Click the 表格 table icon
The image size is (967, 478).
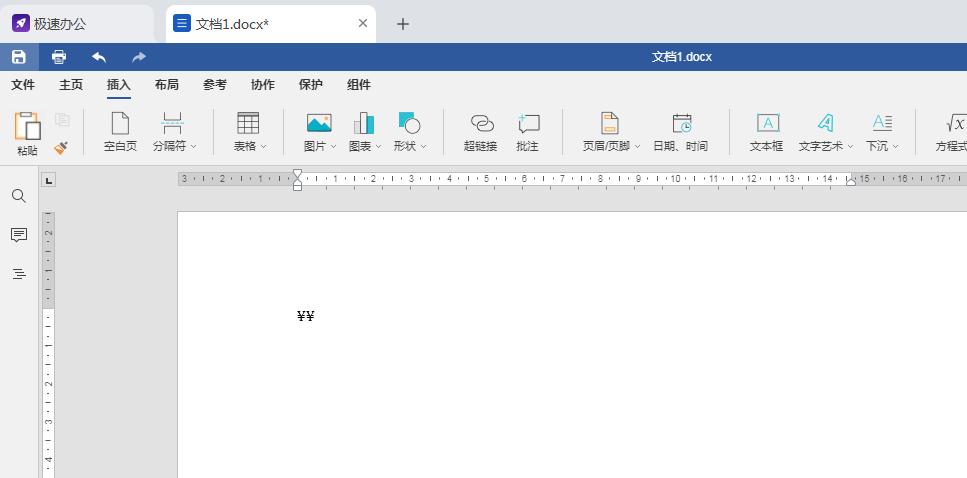[248, 123]
